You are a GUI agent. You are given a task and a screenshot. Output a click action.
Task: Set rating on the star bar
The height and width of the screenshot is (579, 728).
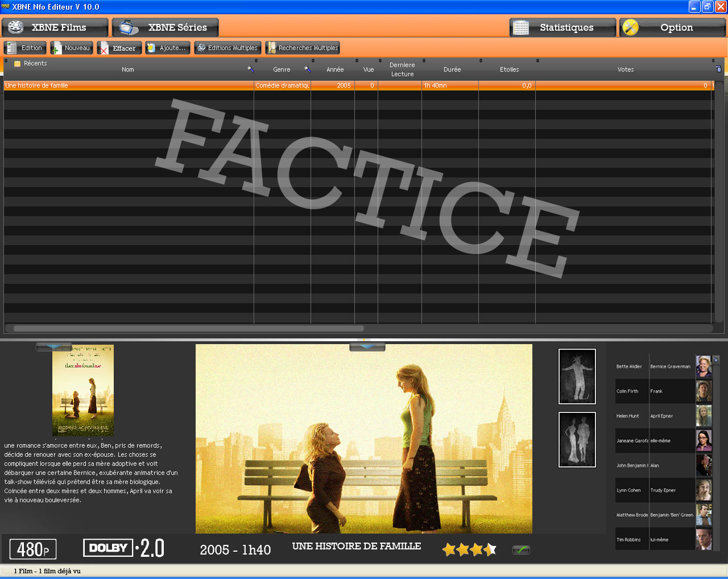coord(469,549)
